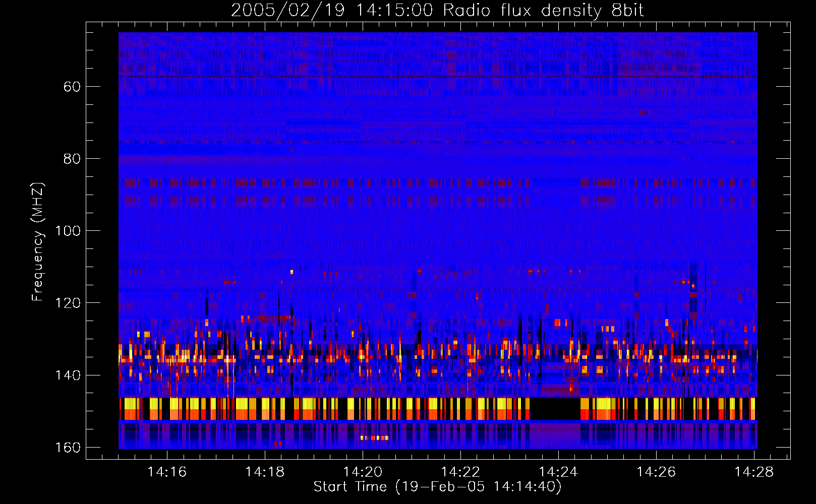Click the 14:28 time tick label
Screen dimensions: 816x504
(x=754, y=472)
